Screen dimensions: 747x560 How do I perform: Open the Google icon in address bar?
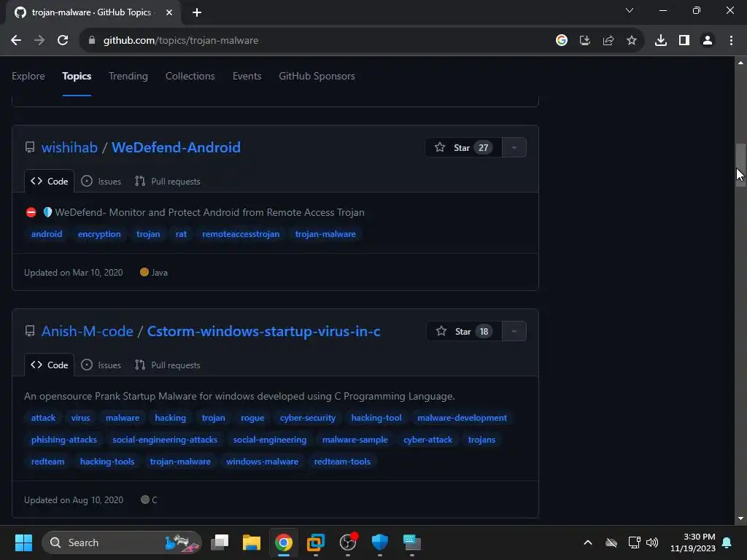point(562,41)
